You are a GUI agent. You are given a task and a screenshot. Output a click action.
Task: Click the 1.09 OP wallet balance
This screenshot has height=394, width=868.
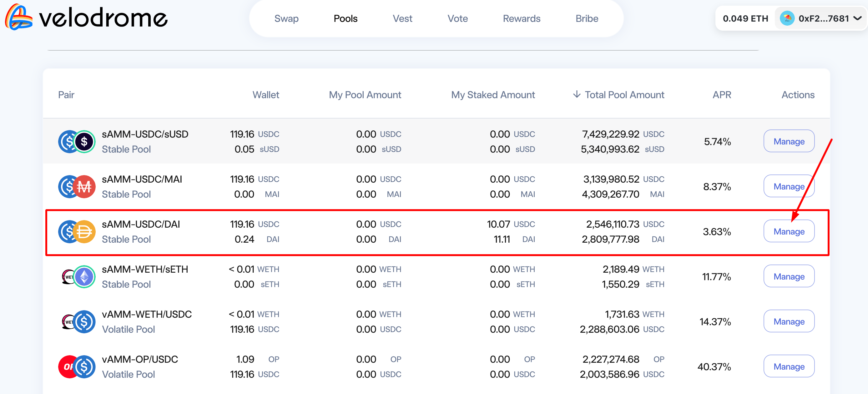258,359
